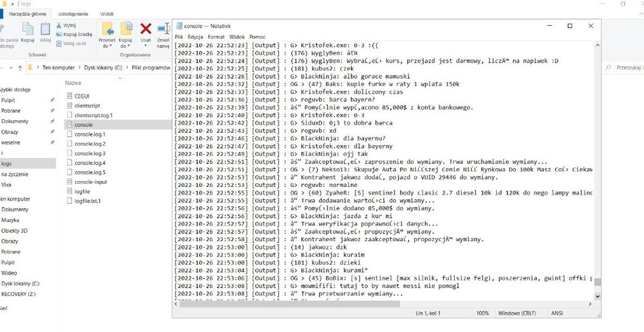Click the Kopiuj ścieżkę icon

tap(59, 35)
